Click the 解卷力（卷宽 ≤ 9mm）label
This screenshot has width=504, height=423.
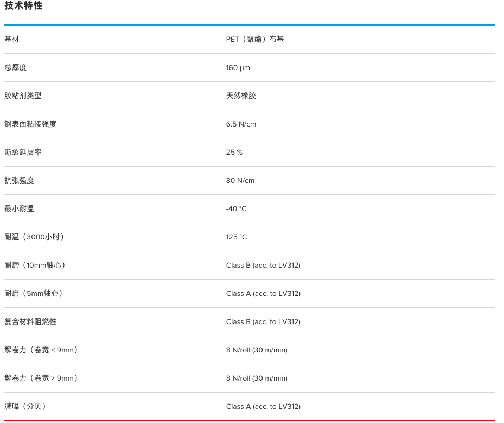point(41,350)
